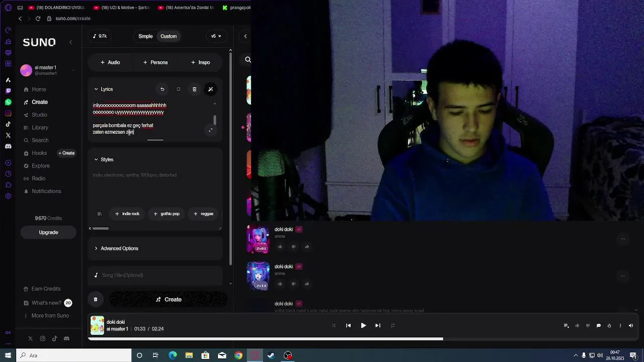644x362 pixels.
Task: Click the magic wand lyrics generator icon
Action: [x=210, y=89]
